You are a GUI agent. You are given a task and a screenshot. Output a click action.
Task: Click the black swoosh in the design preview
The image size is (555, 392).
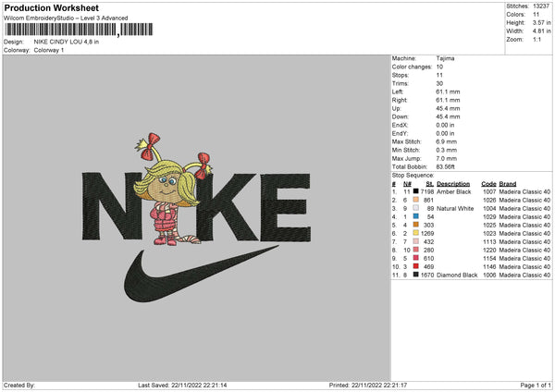(201, 275)
